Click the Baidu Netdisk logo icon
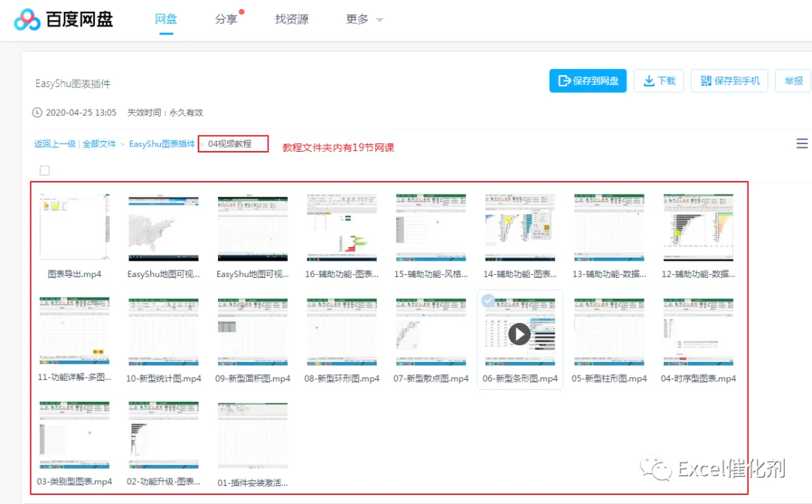Image resolution: width=812 pixels, height=504 pixels. point(27,20)
